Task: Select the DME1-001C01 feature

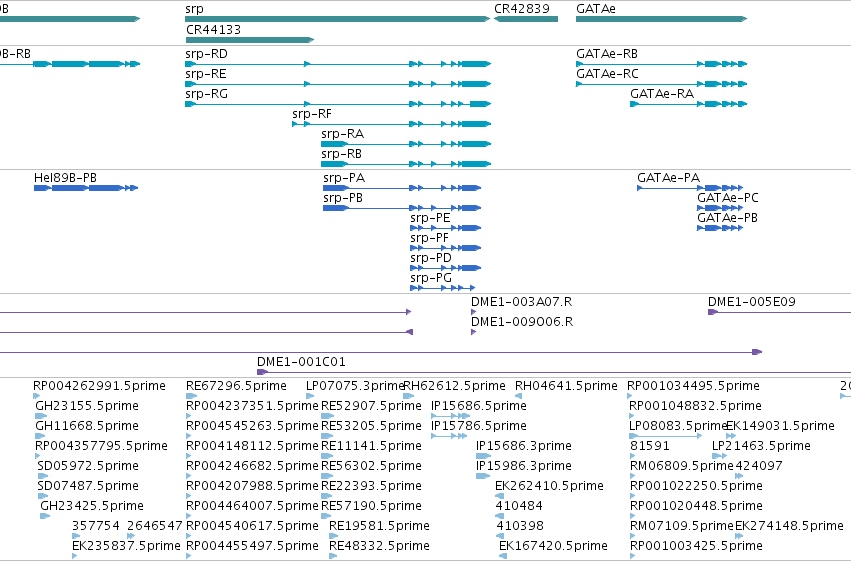Action: coord(554,372)
